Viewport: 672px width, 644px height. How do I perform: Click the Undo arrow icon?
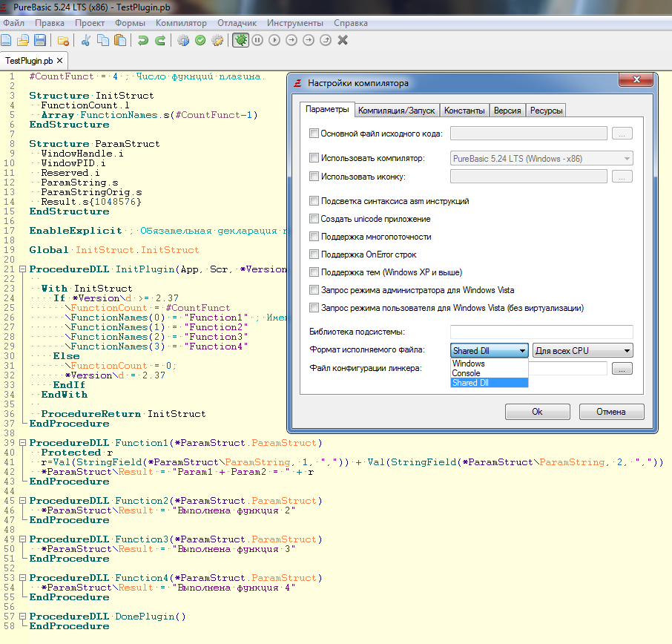pyautogui.click(x=143, y=40)
